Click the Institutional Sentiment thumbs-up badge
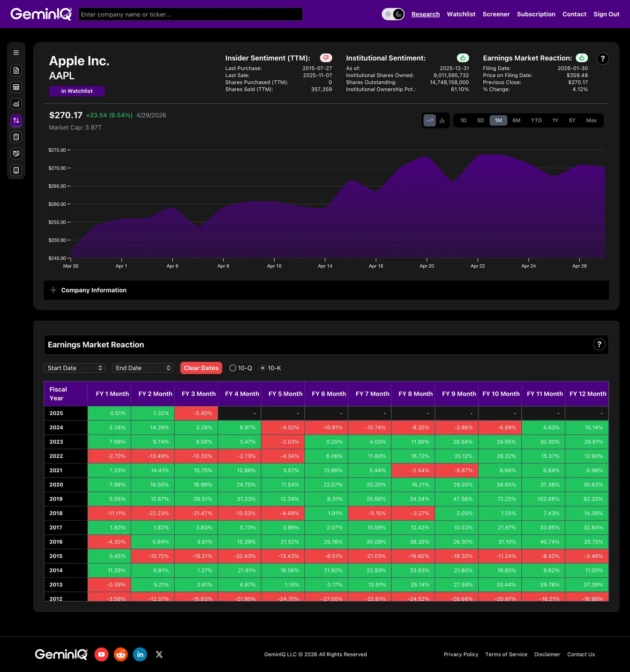The width and height of the screenshot is (630, 672). [463, 58]
